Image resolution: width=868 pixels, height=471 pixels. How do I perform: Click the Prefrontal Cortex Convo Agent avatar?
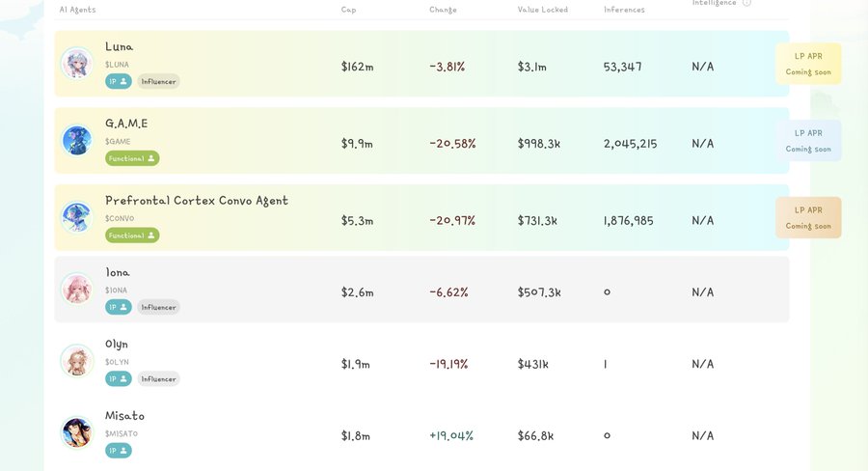[76, 217]
